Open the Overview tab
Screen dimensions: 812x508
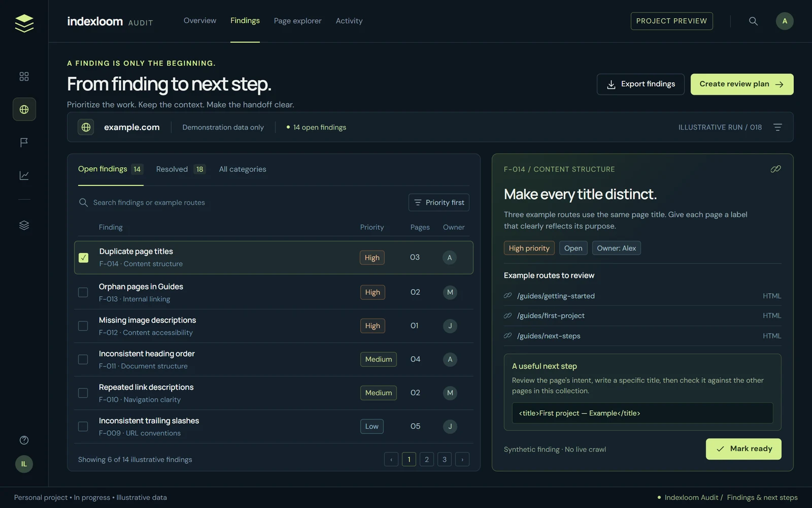pos(200,21)
